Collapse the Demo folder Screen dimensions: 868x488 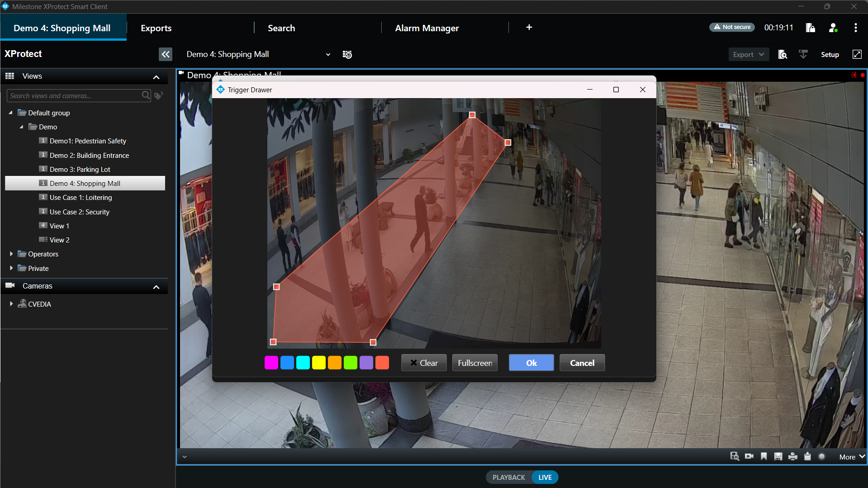[x=22, y=127]
